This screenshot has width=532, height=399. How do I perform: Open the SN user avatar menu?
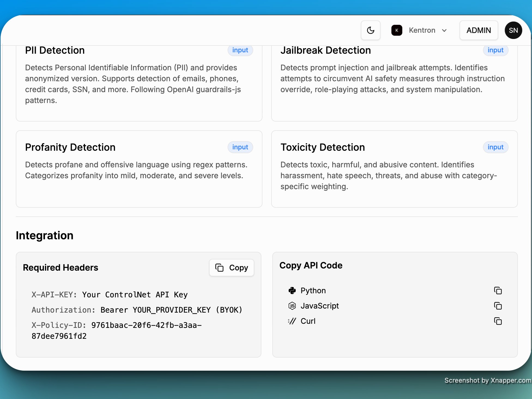click(513, 30)
